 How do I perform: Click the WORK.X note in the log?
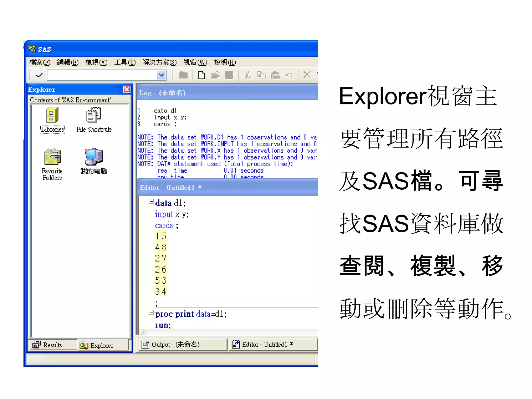click(227, 151)
